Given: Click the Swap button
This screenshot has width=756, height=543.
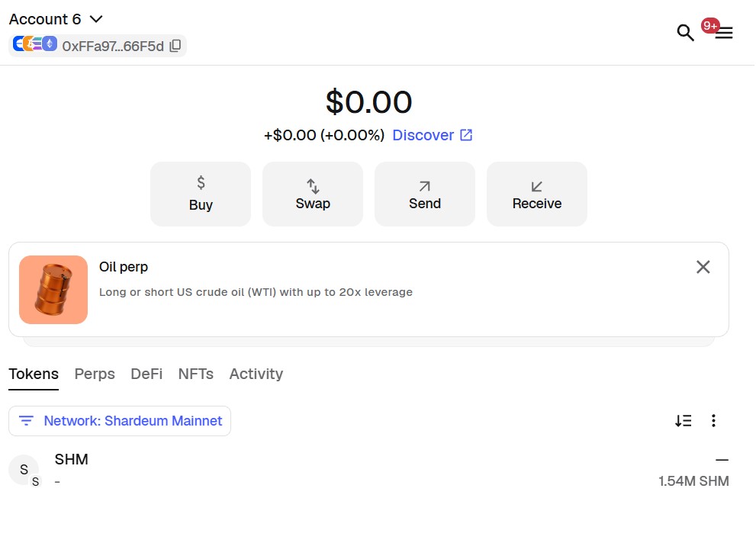Looking at the screenshot, I should (x=313, y=194).
